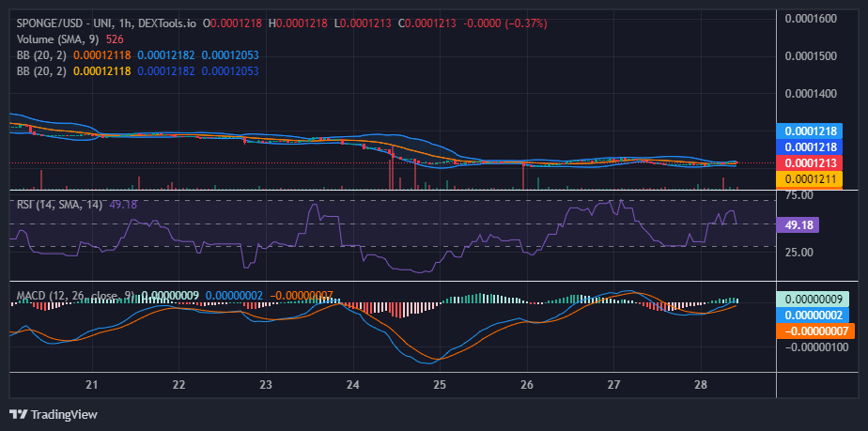Click orange BB basis value 0.00012118

tap(101, 55)
